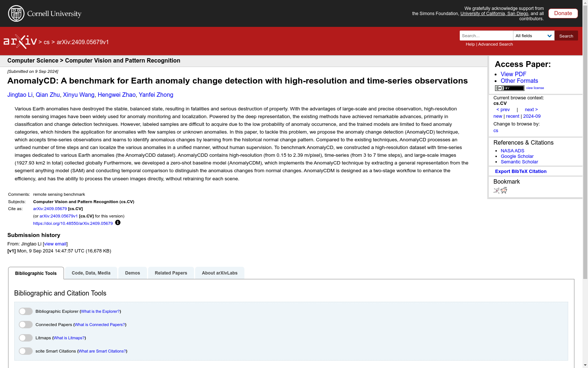The height and width of the screenshot is (368, 588).
Task: Open author Jingtao Li's page
Action: 20,95
